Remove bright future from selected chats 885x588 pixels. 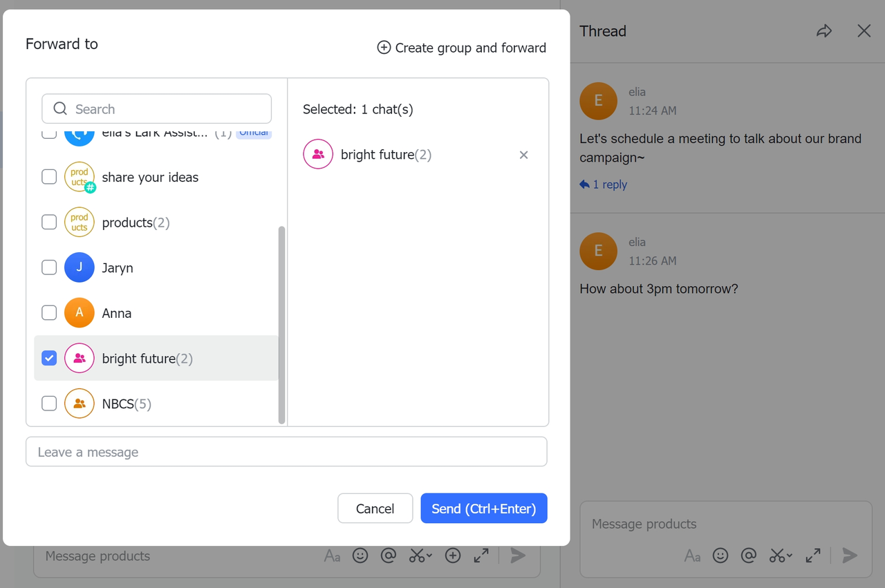(523, 155)
